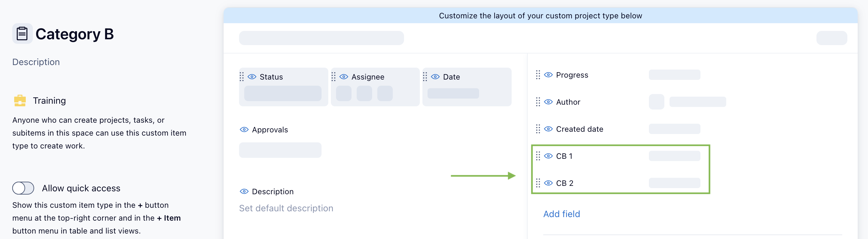Click the yellow Training briefcase icon
868x239 pixels.
[20, 100]
